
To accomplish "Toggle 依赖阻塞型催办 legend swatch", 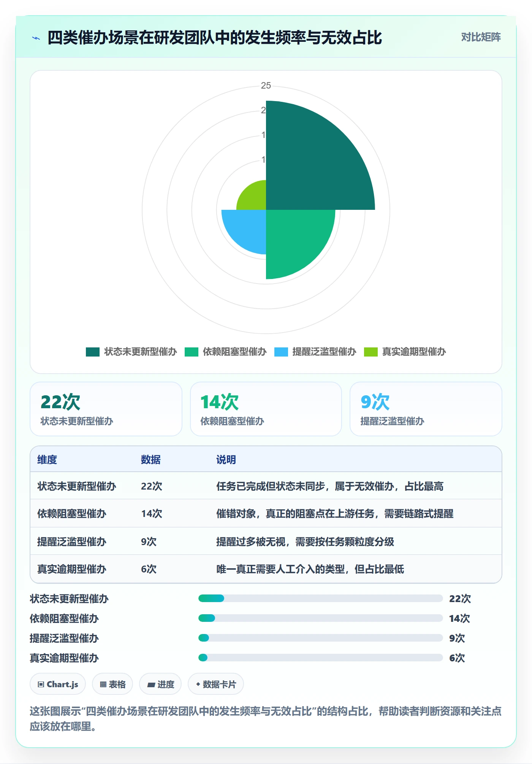I will click(192, 352).
